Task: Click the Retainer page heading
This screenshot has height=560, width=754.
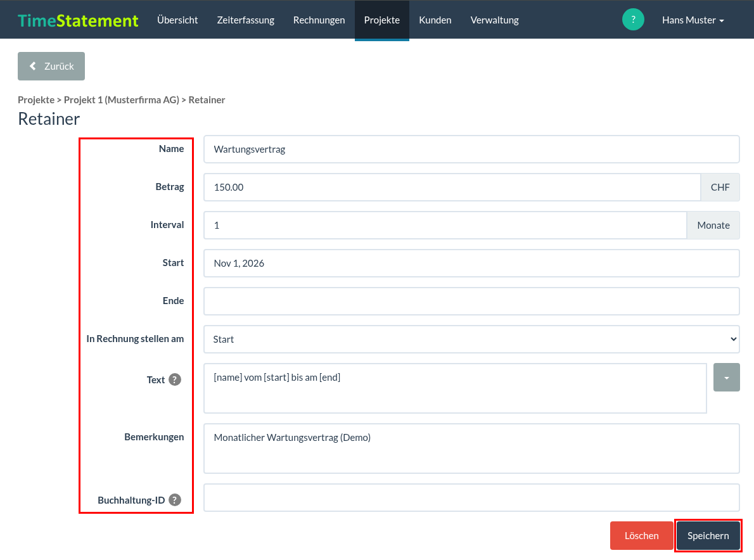Action: (x=49, y=118)
